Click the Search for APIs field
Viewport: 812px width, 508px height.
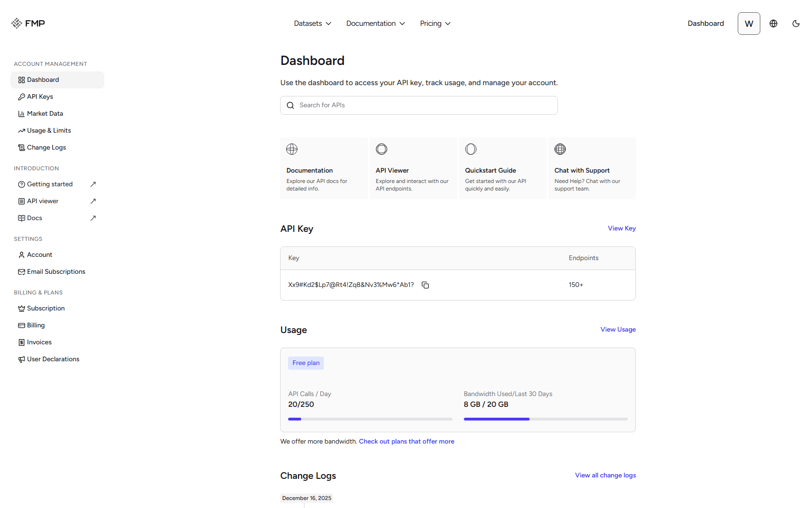coord(419,105)
